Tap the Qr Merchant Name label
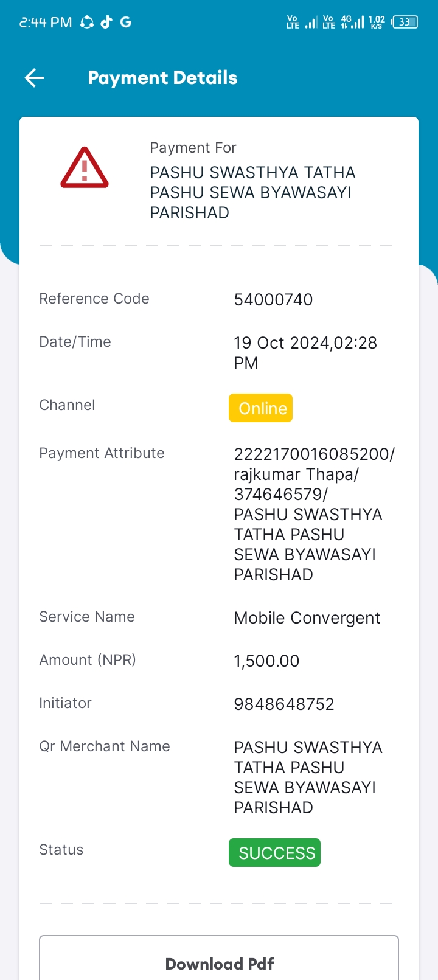Image resolution: width=438 pixels, height=980 pixels. [x=105, y=746]
